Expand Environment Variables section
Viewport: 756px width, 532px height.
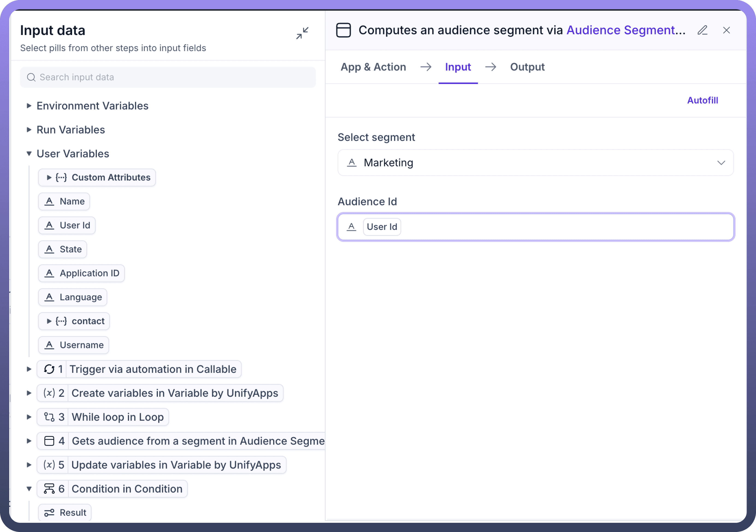(29, 106)
